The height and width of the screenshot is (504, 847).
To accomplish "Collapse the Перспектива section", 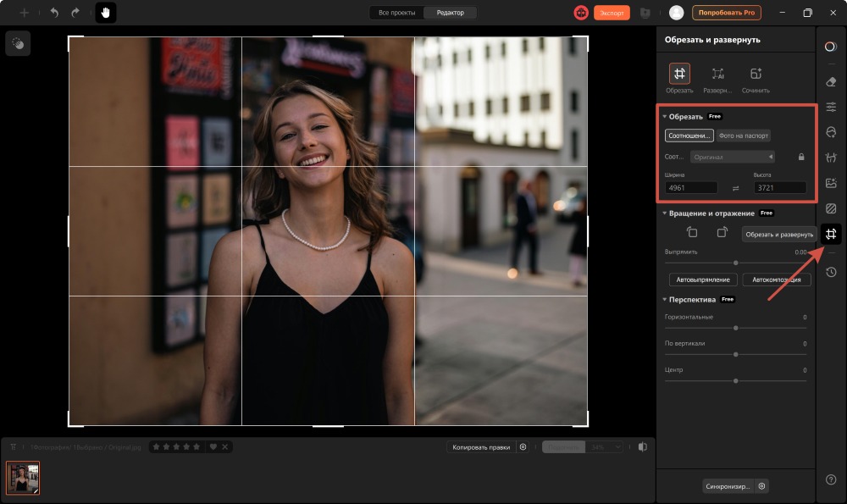I will (x=664, y=299).
